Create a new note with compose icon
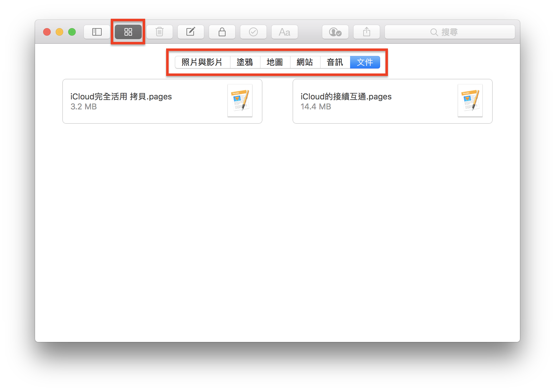555x392 pixels. pyautogui.click(x=191, y=32)
